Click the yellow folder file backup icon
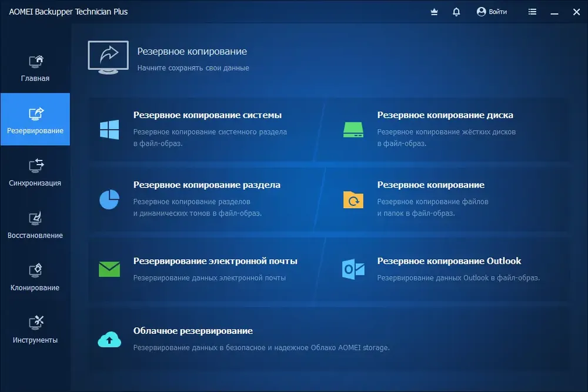This screenshot has height=392, width=588. 353,199
